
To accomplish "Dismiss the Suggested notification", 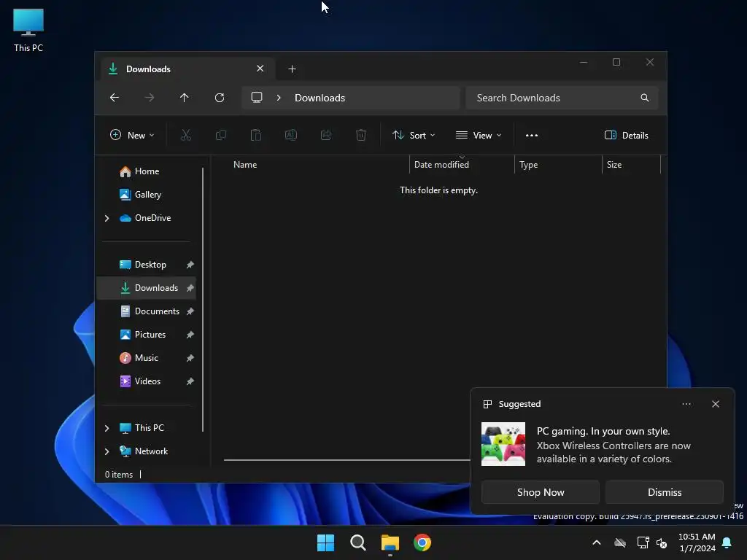I will click(x=665, y=492).
